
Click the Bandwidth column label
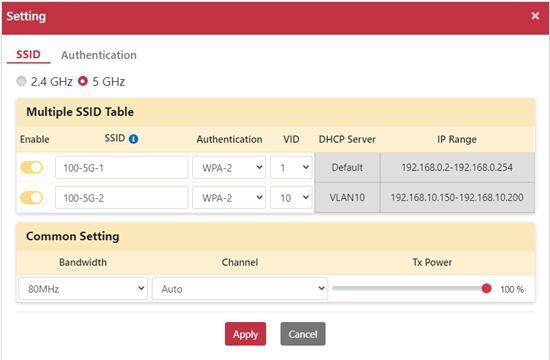[83, 262]
